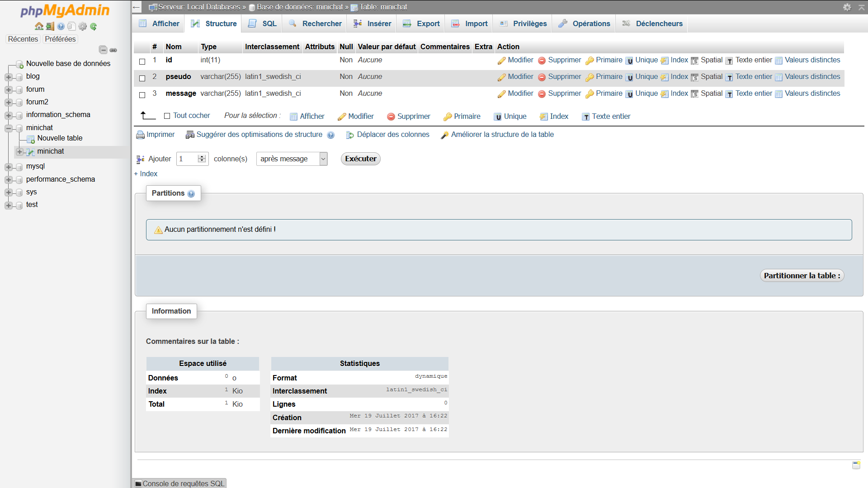Click the link-with-main-panel chain icon
The width and height of the screenshot is (868, 488).
click(113, 50)
